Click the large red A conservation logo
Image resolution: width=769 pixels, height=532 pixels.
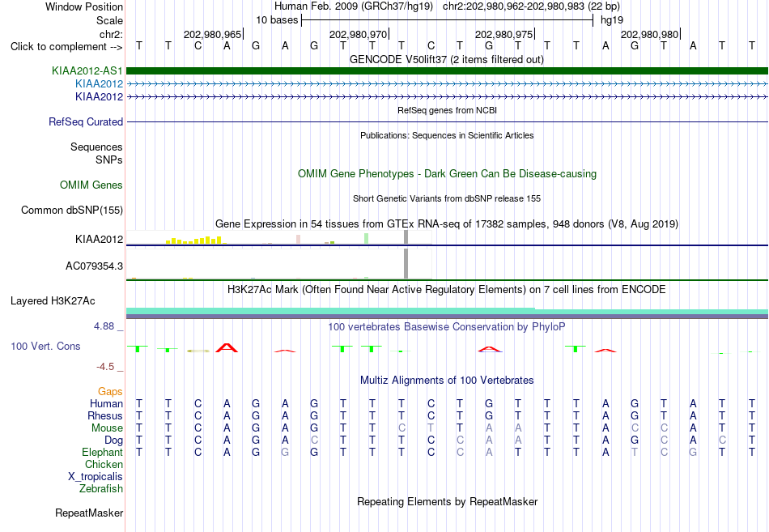tap(227, 347)
